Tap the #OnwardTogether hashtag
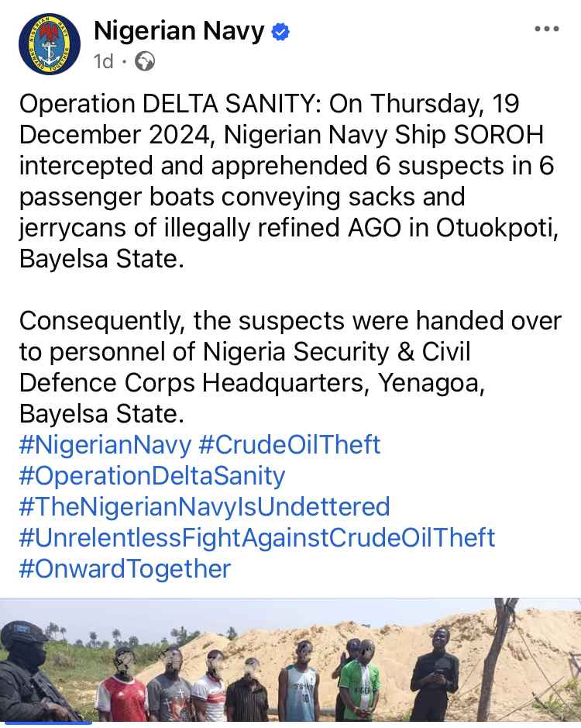The width and height of the screenshot is (581, 728). coord(125,569)
